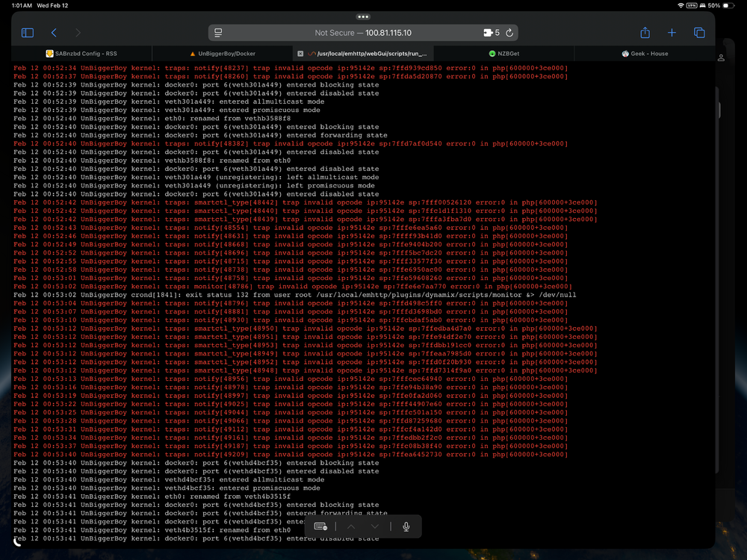Switch to NZBGet tab

504,54
